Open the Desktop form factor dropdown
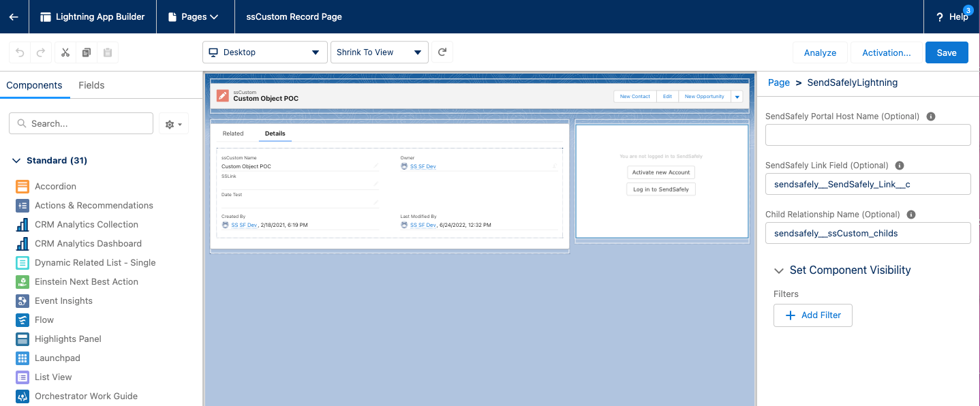 265,52
